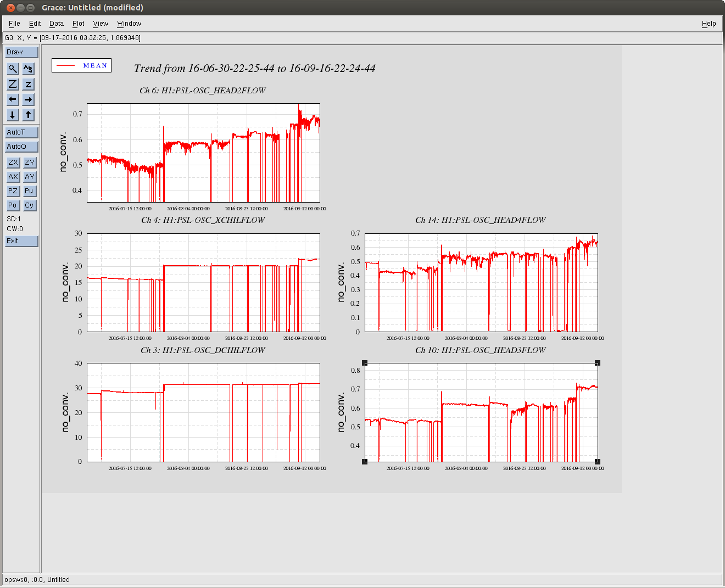Viewport: 725px width, 588px height.
Task: Click the AX autoscale X button
Action: (x=13, y=177)
